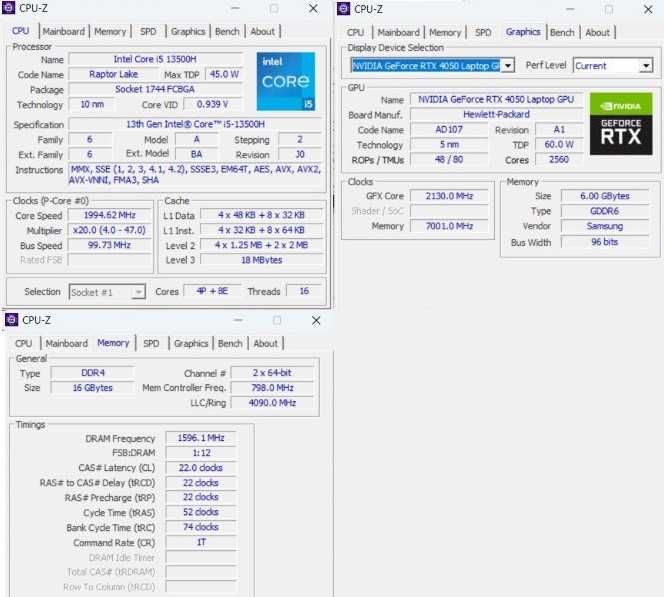Open SPD tab in the Memory window
The image size is (664, 597).
(x=151, y=343)
